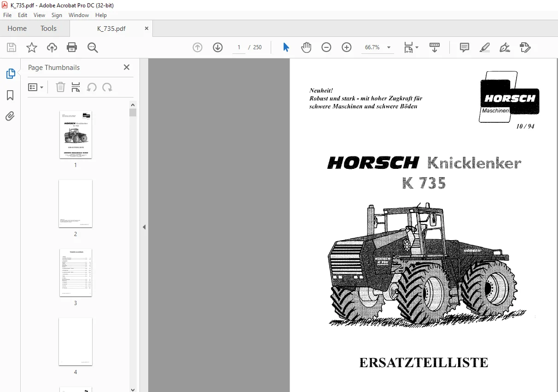The width and height of the screenshot is (558, 392).
Task: Zoom in with the plus circle
Action: (x=347, y=47)
